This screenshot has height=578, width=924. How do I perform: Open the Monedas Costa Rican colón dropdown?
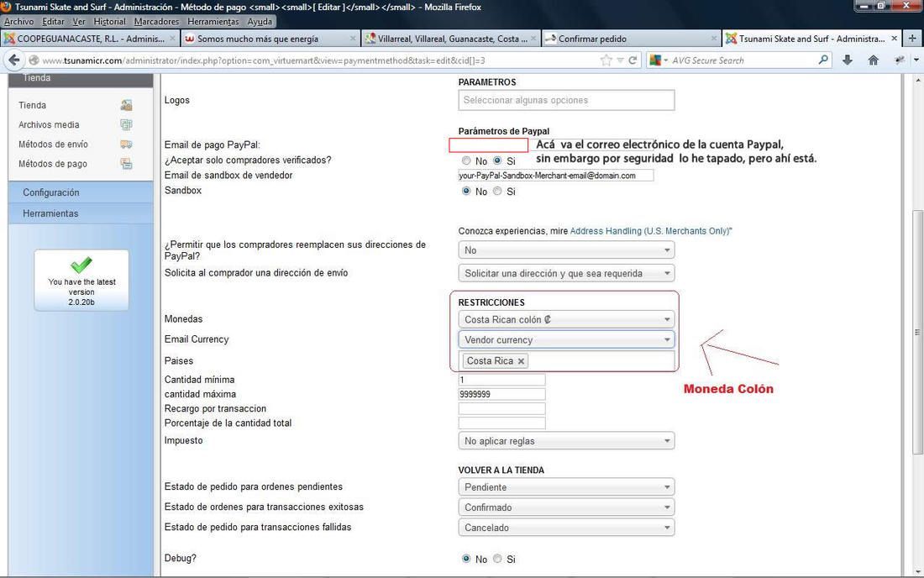point(566,319)
